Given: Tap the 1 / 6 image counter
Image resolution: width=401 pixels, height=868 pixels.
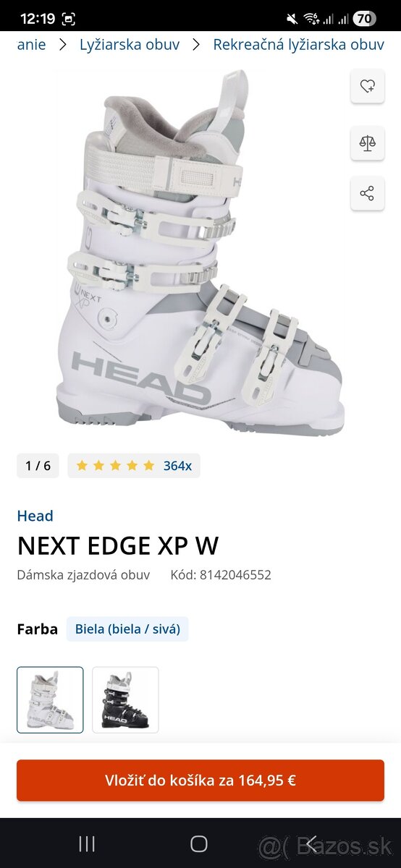Looking at the screenshot, I should (38, 466).
